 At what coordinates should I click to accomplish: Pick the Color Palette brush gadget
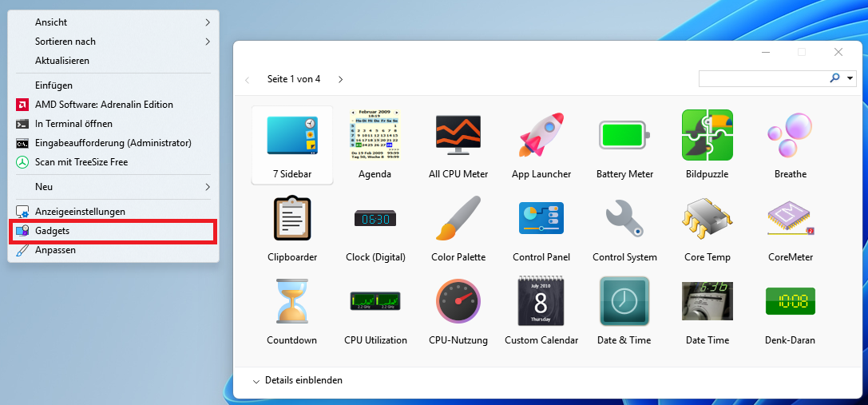[x=458, y=218]
